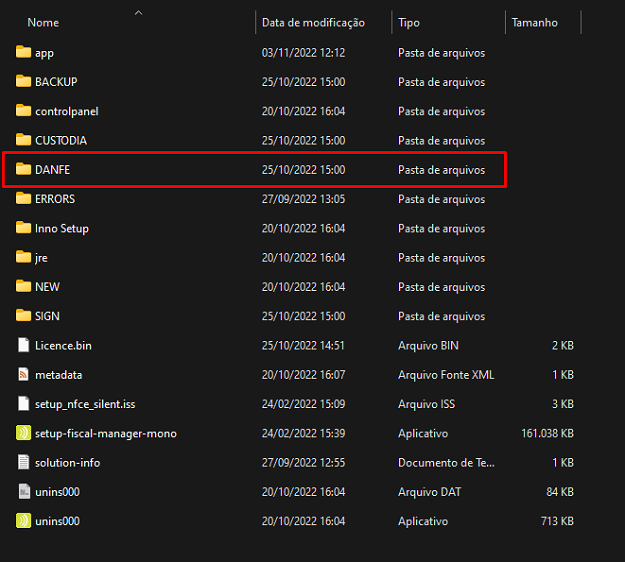Click the 'metadata' file name
This screenshot has height=562, width=625.
[59, 375]
